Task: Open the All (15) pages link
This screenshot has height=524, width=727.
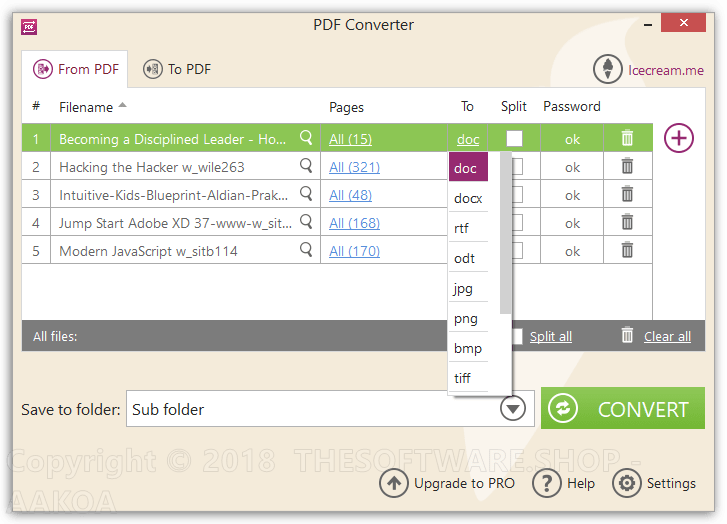Action: (351, 139)
